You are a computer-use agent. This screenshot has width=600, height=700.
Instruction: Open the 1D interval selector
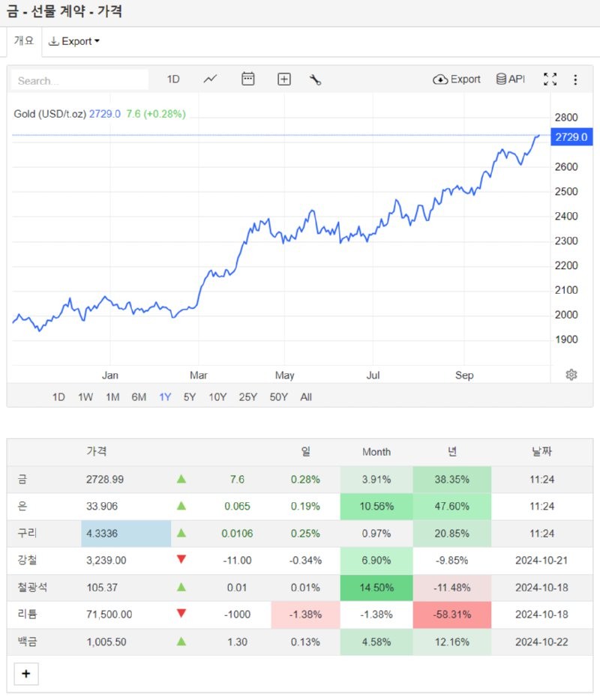(173, 79)
